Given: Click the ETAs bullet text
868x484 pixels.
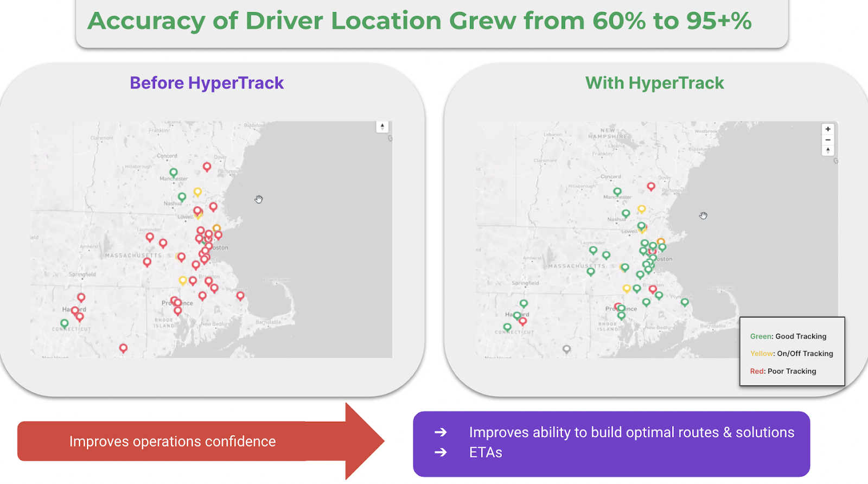Looking at the screenshot, I should click(x=486, y=453).
